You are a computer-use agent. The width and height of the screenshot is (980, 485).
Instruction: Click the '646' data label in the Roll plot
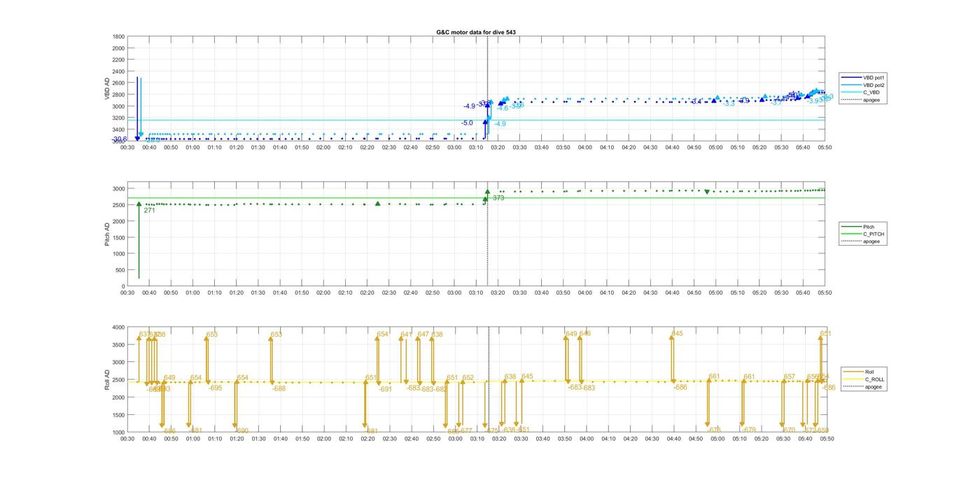pyautogui.click(x=585, y=334)
